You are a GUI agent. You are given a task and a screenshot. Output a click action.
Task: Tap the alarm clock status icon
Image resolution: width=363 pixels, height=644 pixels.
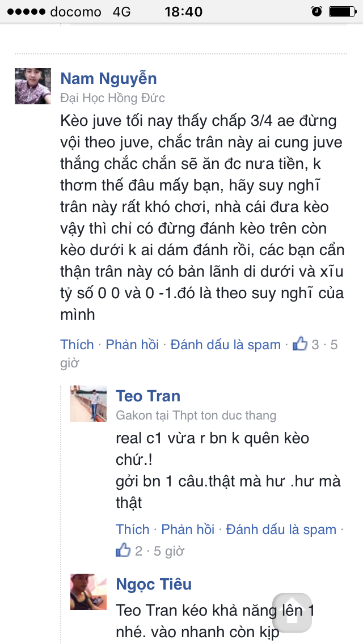pos(316,11)
